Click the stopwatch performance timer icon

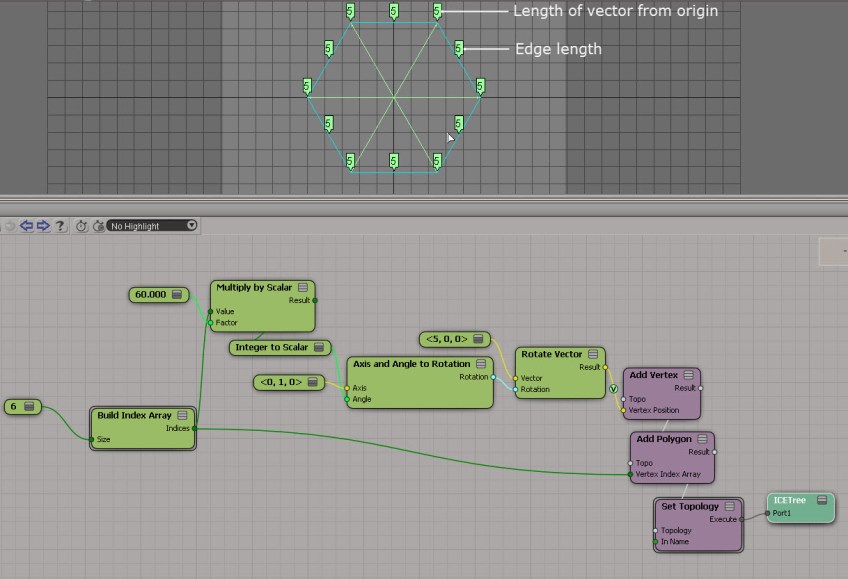click(82, 226)
